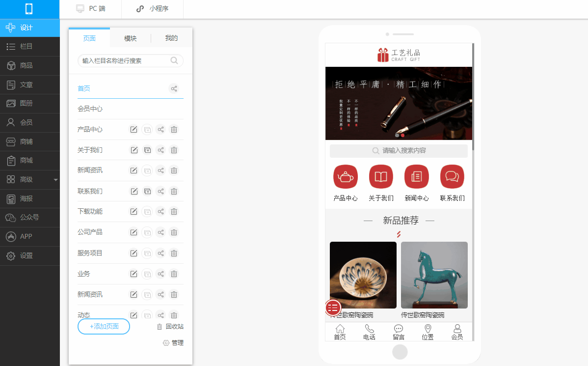Add subpage to 关于我们
Image resolution: width=588 pixels, height=366 pixels.
[x=148, y=150]
